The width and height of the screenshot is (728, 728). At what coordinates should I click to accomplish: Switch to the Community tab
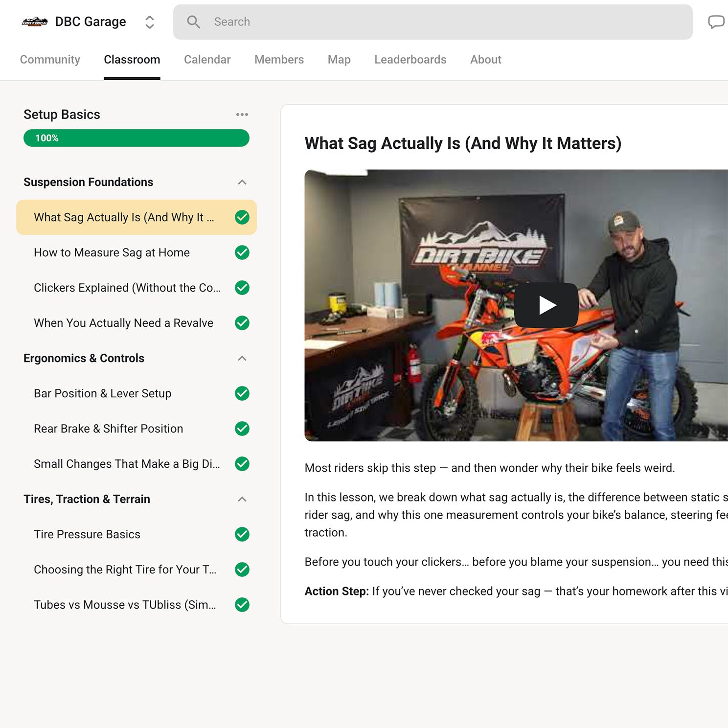pyautogui.click(x=50, y=60)
